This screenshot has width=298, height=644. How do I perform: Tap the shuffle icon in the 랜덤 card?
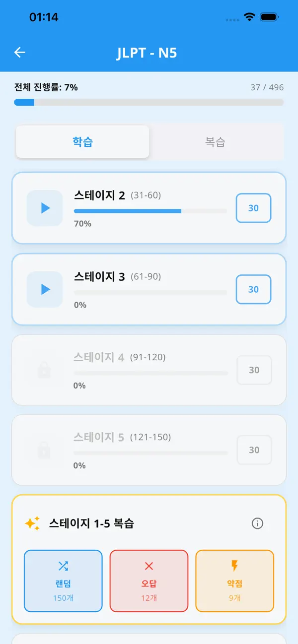(x=63, y=566)
